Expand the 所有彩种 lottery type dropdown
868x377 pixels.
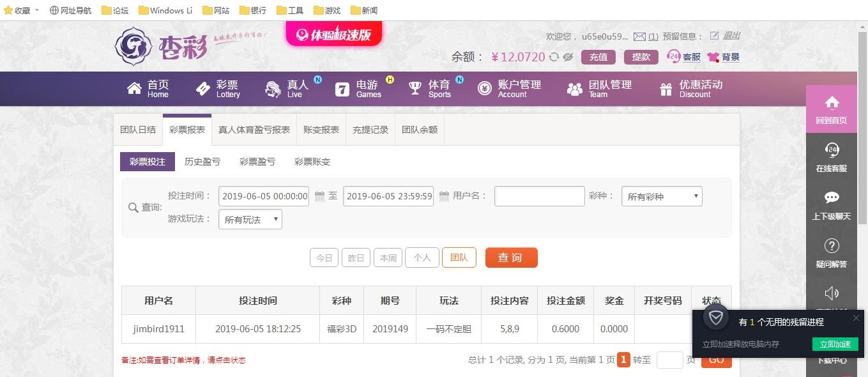662,196
